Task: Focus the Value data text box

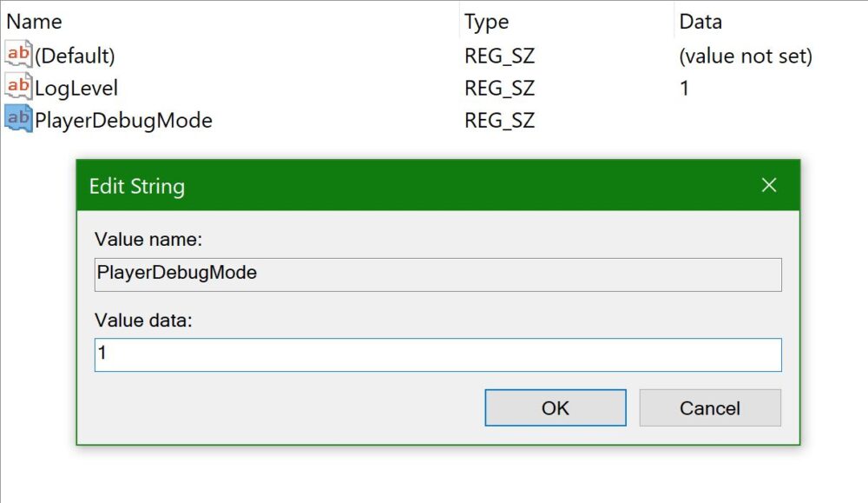Action: point(437,355)
